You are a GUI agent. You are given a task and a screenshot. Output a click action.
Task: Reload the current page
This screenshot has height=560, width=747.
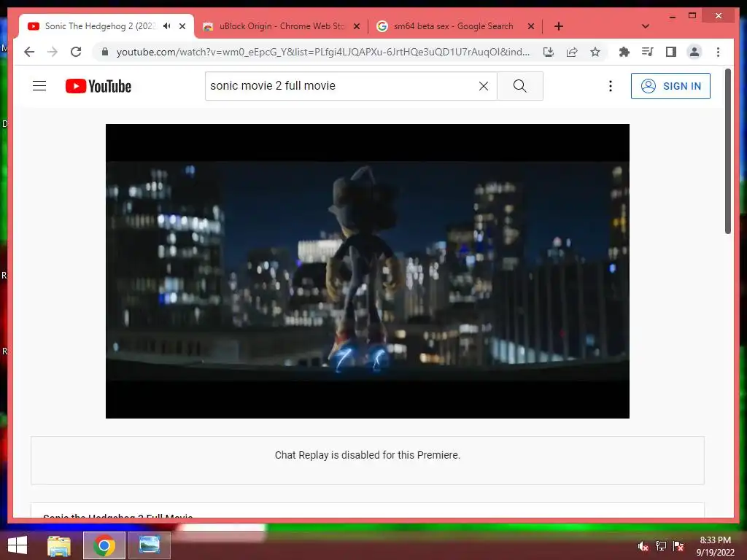click(76, 52)
